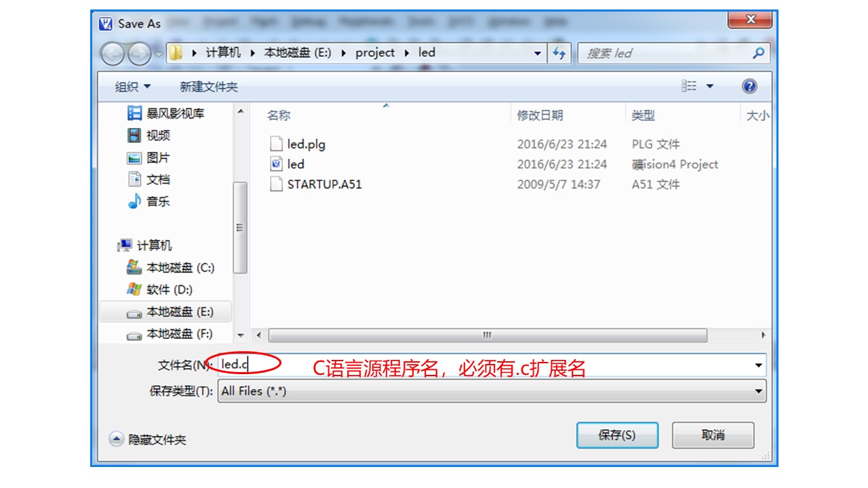868x488 pixels.
Task: Click the horizontal scrollbar in file list
Action: coord(488,335)
